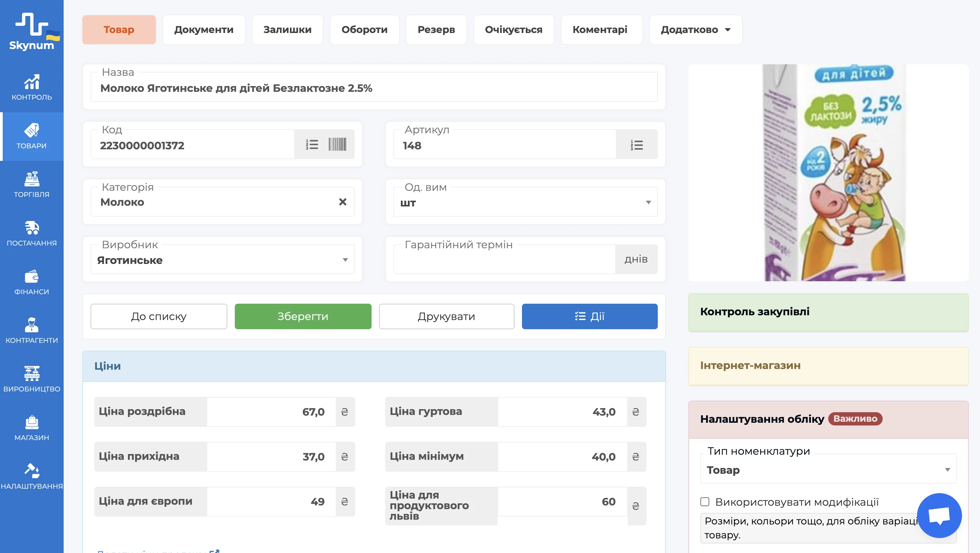Go to Товари in sidebar
980x553 pixels.
tap(32, 136)
